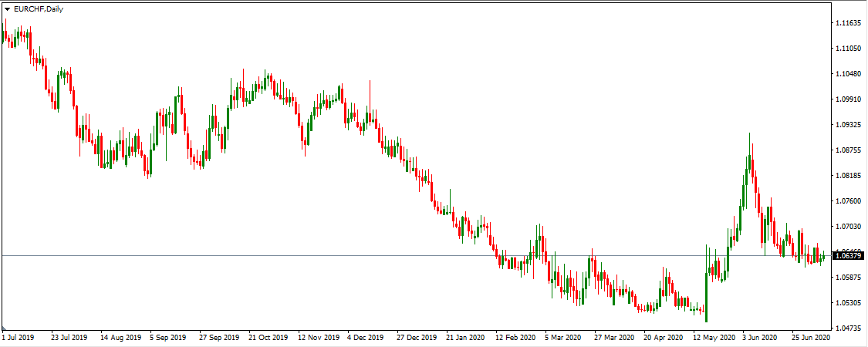This screenshot has width=868, height=347.
Task: Click the 5 Sep 2019 date label
Action: (167, 337)
